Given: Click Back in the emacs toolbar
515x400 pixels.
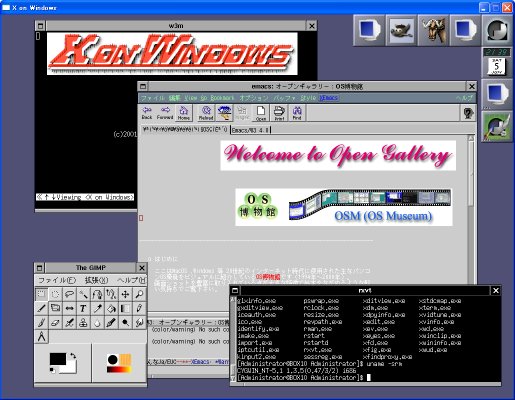Looking at the screenshot, I should pyautogui.click(x=147, y=113).
